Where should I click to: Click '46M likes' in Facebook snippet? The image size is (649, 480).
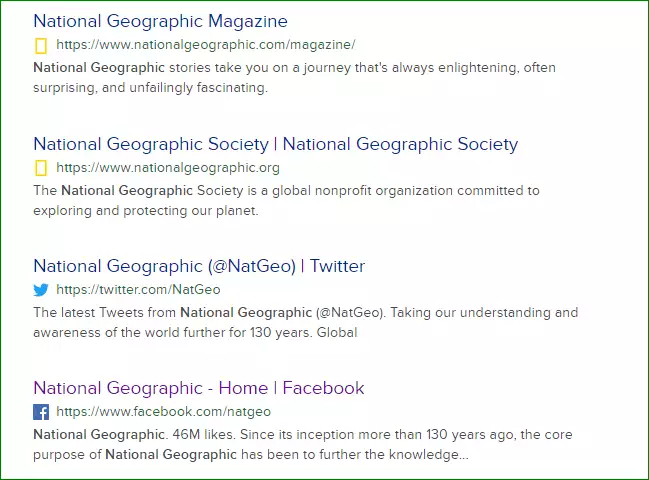coord(205,435)
